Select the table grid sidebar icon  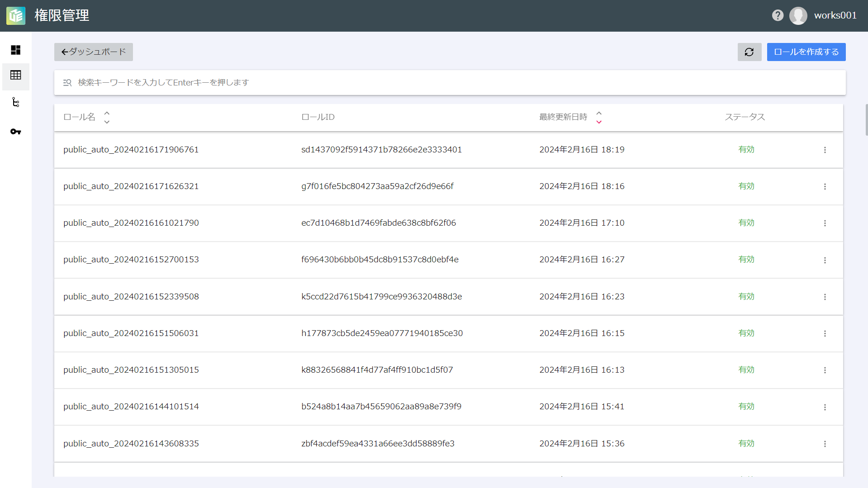point(16,75)
